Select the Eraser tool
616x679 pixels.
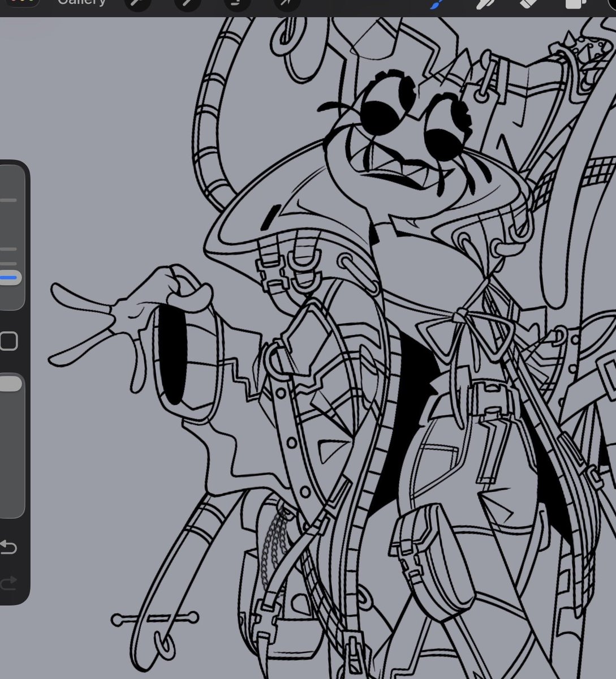click(x=527, y=3)
